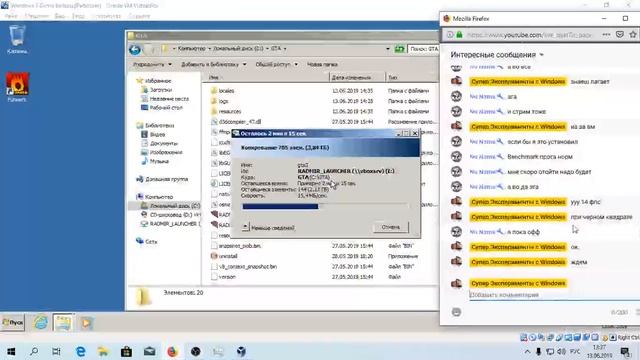Click the Windows 10 taskbar search icon
This screenshot has height=360, width=640.
pyautogui.click(x=34, y=351)
